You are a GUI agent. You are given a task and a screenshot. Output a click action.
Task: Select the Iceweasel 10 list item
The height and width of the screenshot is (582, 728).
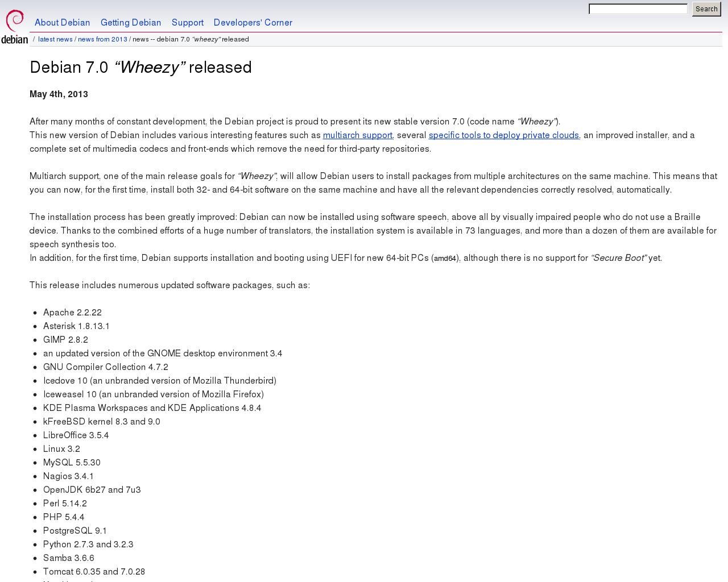pos(154,394)
